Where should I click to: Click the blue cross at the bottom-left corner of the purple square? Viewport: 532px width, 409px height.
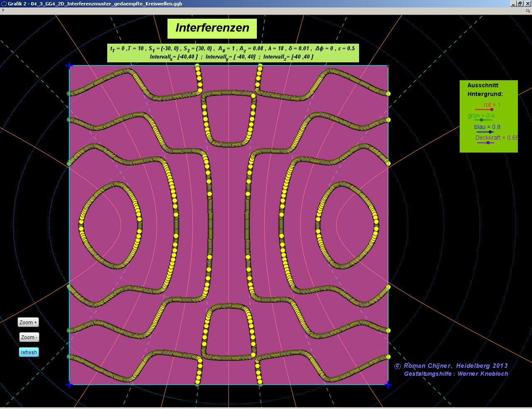[x=69, y=384]
